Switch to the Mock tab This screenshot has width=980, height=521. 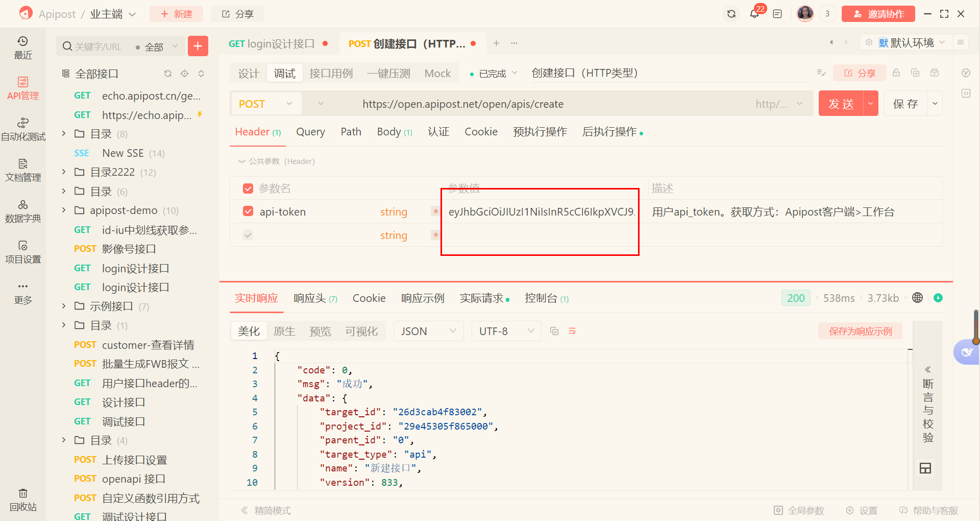tap(437, 73)
